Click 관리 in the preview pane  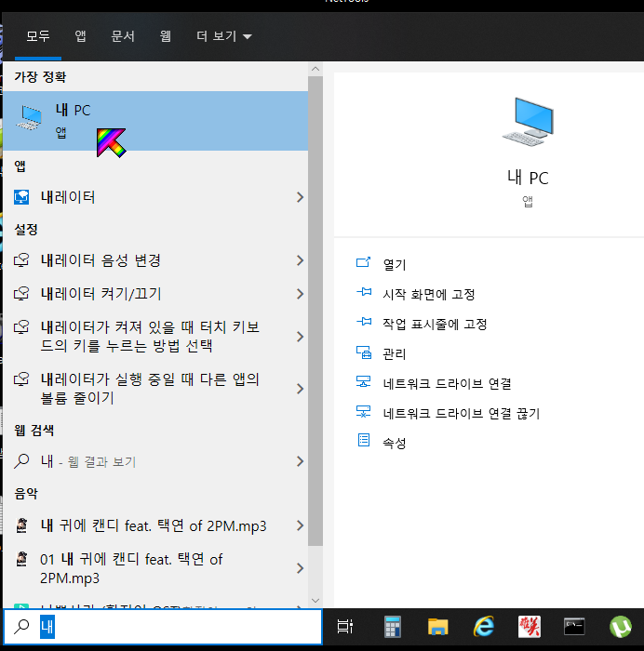[395, 353]
